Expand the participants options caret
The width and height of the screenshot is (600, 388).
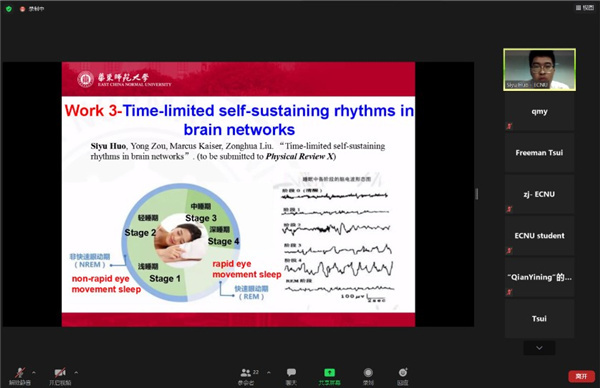coord(269,372)
